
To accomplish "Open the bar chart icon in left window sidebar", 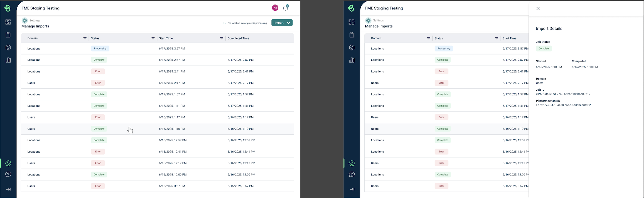I will [8, 60].
